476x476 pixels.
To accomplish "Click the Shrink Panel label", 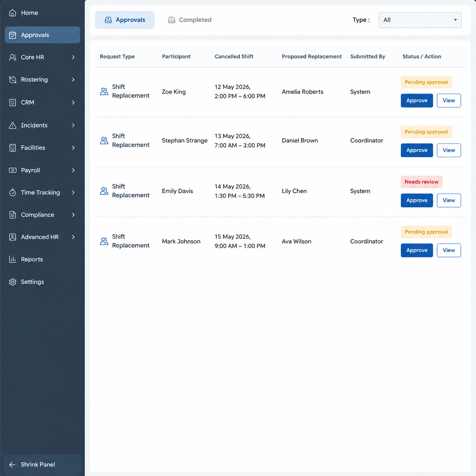I will 38,465.
